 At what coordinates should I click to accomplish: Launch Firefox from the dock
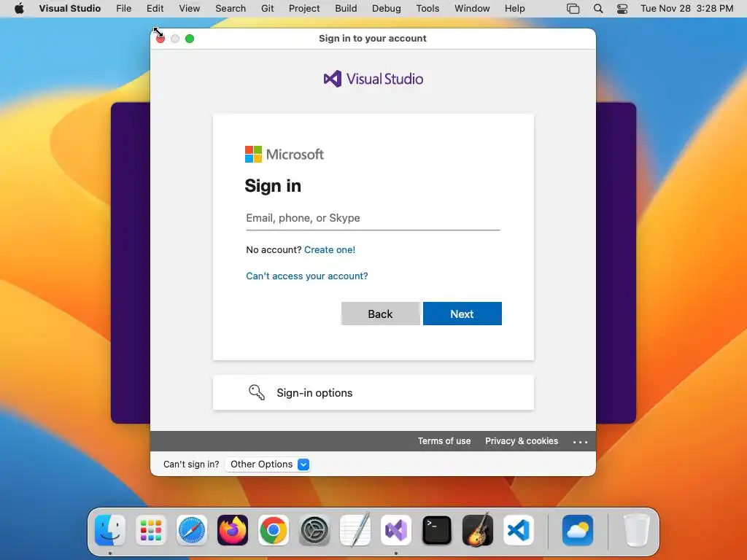pyautogui.click(x=233, y=530)
